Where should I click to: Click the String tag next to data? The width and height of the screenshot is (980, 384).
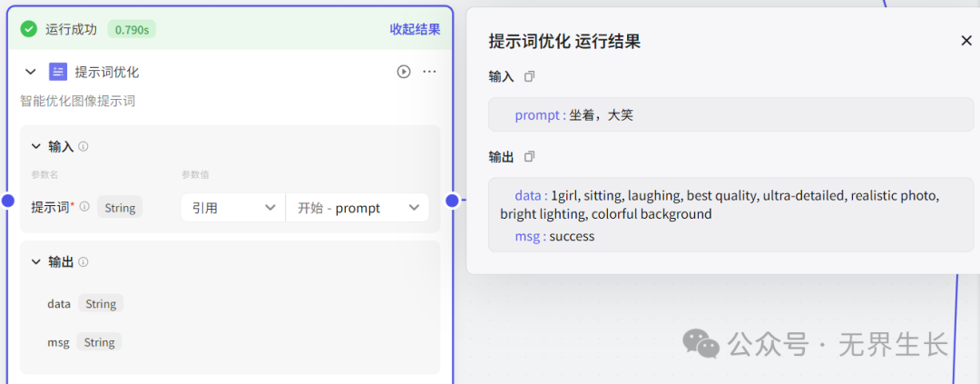click(x=101, y=303)
